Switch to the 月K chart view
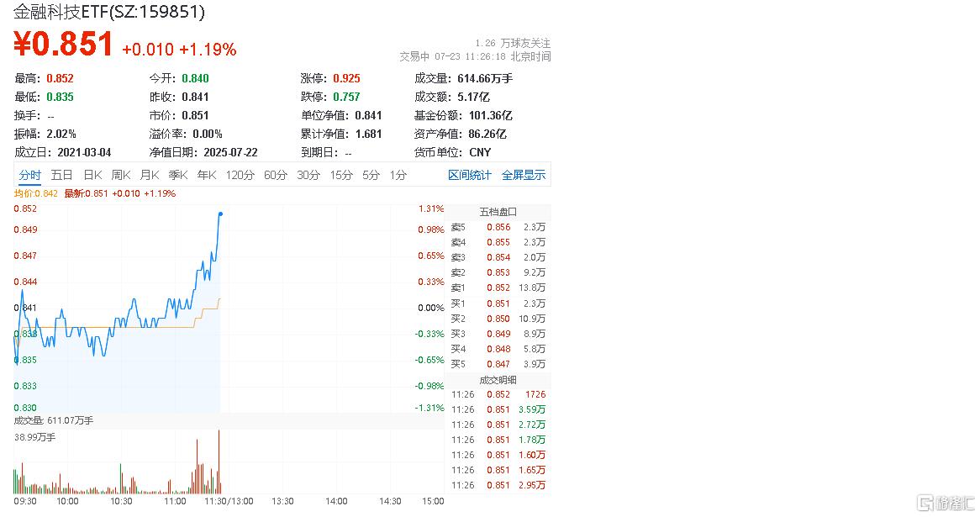Viewport: 980px width, 517px height. click(150, 175)
